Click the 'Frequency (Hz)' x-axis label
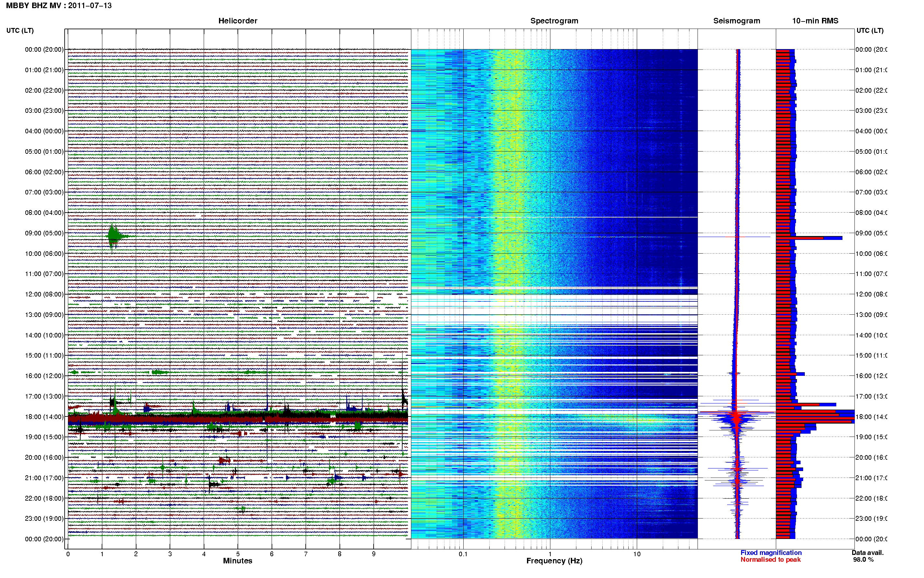The image size is (924, 578). click(554, 561)
